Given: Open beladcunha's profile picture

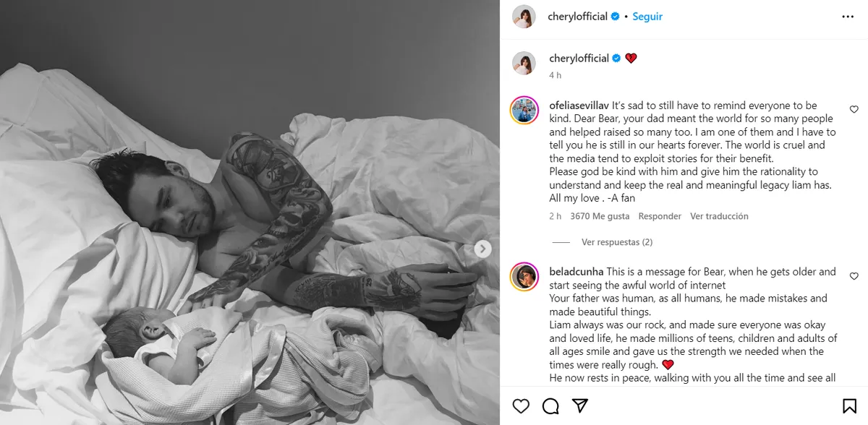Looking at the screenshot, I should click(x=524, y=276).
